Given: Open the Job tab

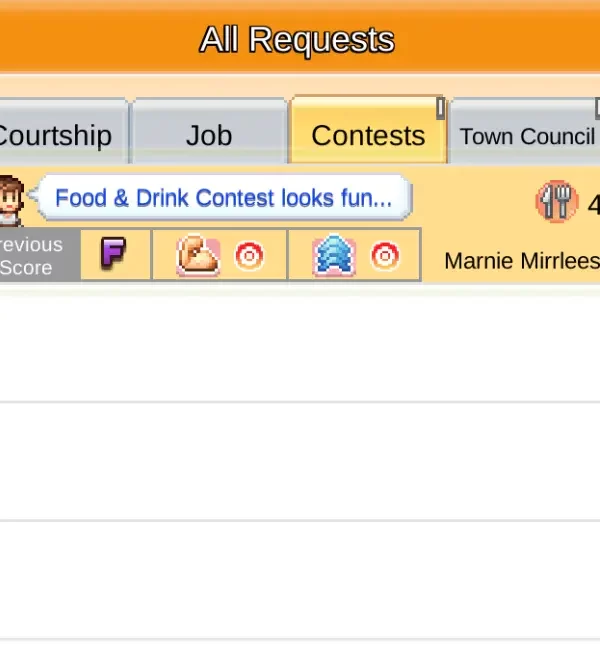Looking at the screenshot, I should pyautogui.click(x=208, y=135).
